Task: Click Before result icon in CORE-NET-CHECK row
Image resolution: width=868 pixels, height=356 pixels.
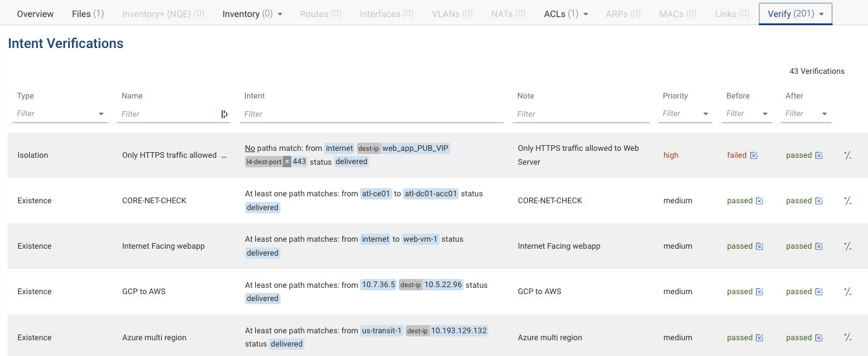Action: point(759,201)
